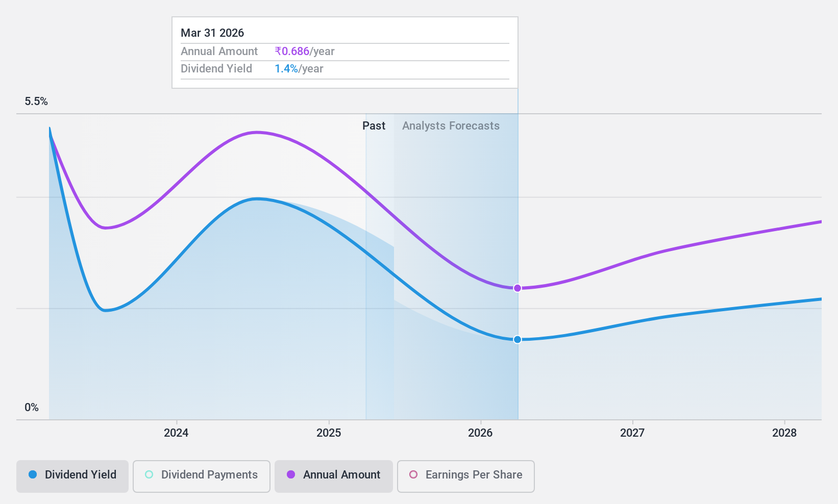Screen dimensions: 838x504
Task: Click the 5.5% y-axis label
Action: click(x=36, y=102)
